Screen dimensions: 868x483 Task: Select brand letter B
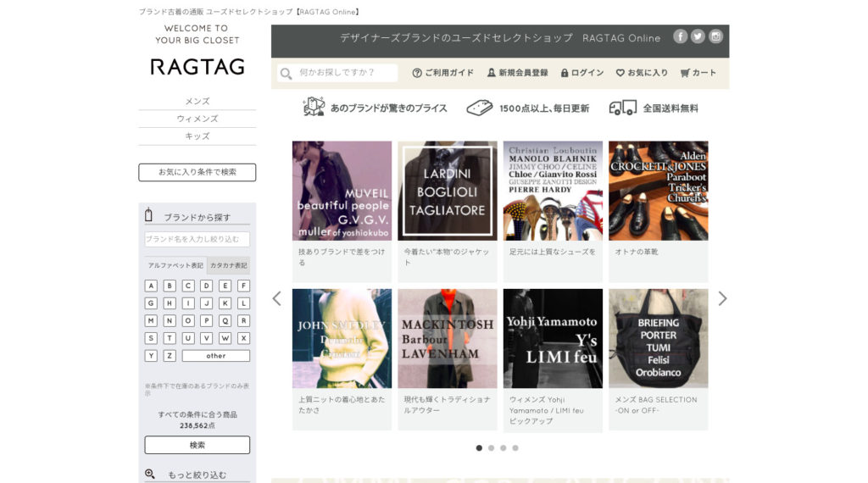click(x=170, y=286)
